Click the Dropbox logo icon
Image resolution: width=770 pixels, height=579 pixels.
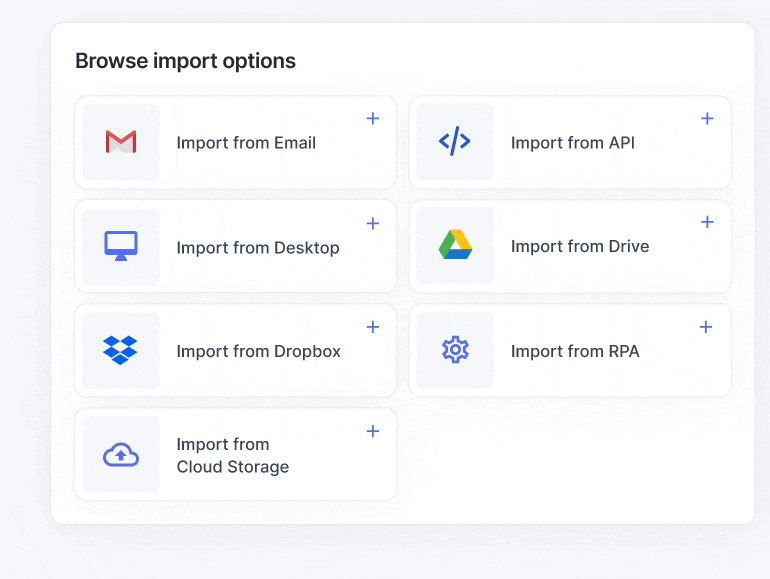coord(120,350)
